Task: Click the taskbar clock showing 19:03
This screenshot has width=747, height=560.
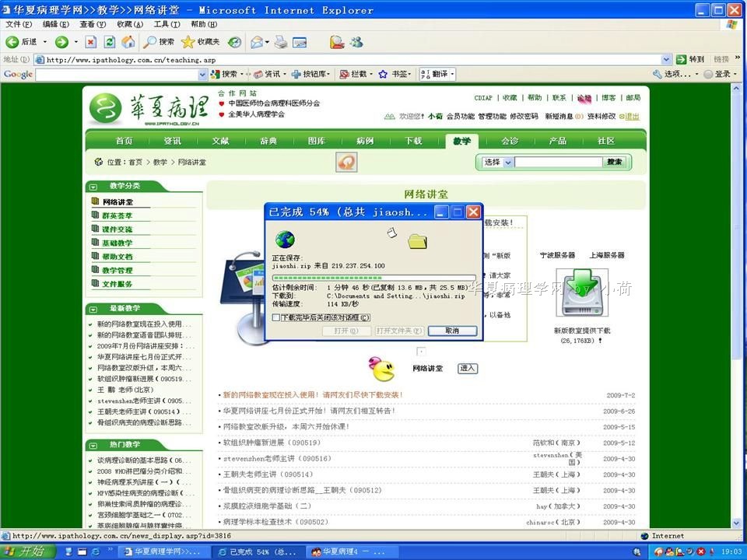Action: click(731, 552)
